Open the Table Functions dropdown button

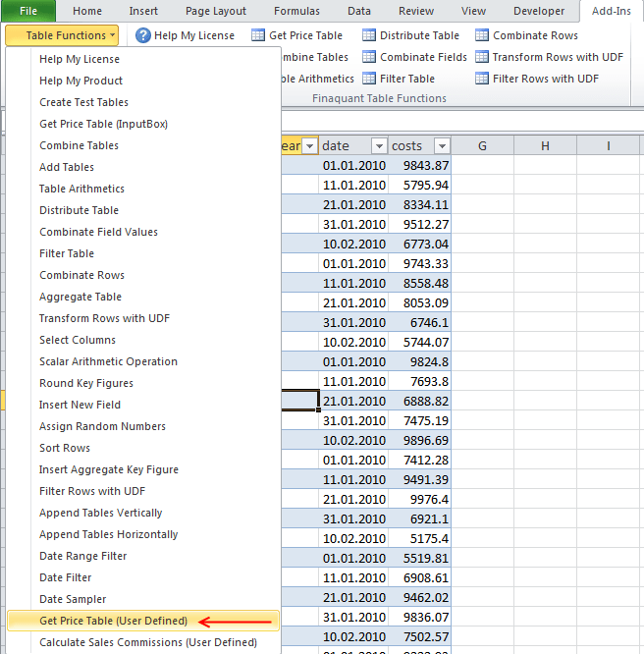pos(62,35)
